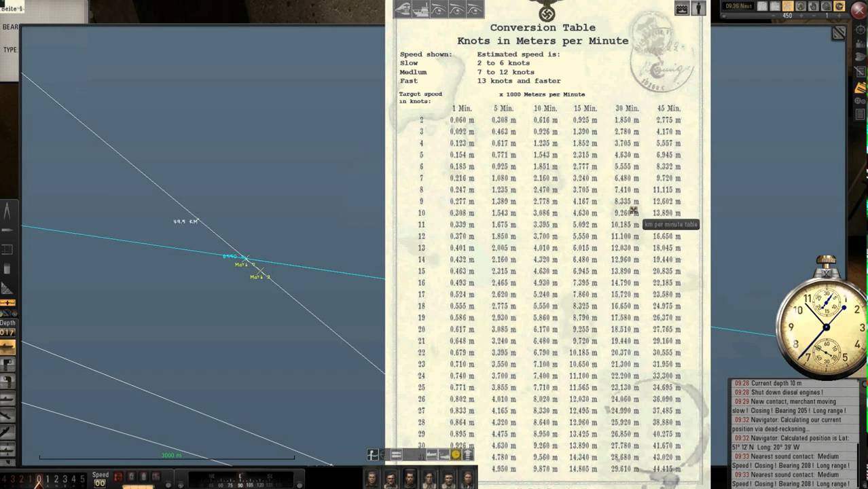Set engine telegraph to ahead 3

(x=65, y=479)
